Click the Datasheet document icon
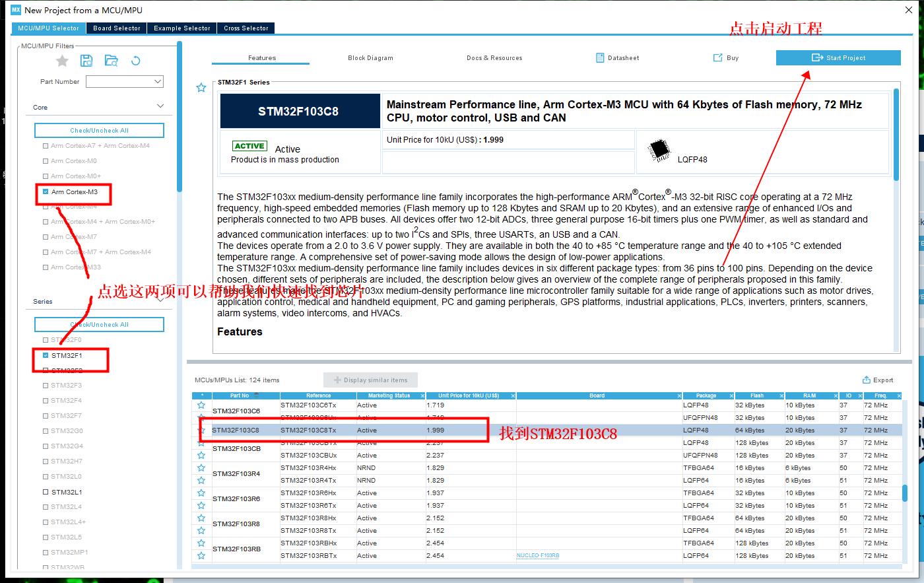Image resolution: width=924 pixels, height=583 pixels. (600, 57)
